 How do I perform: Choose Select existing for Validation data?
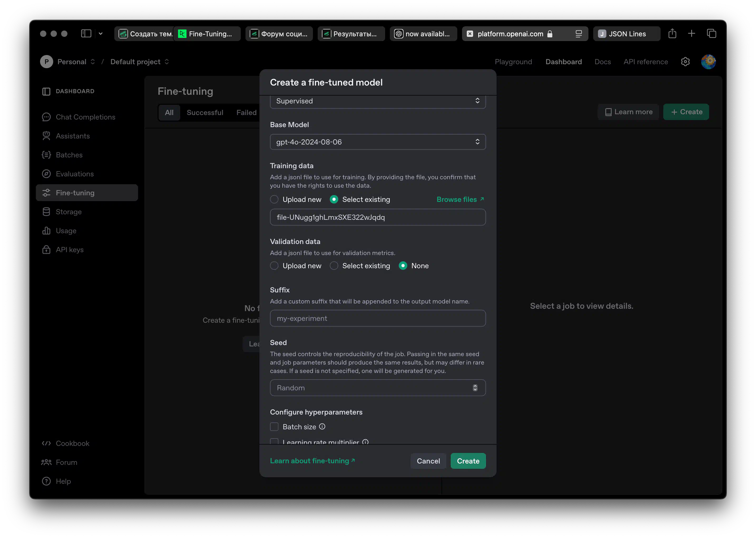click(x=333, y=266)
